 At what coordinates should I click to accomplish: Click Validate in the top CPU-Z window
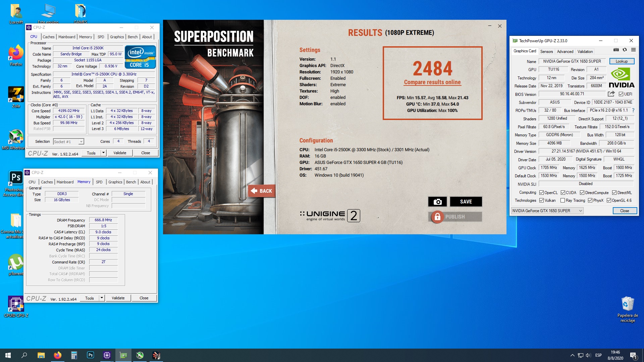coord(120,153)
